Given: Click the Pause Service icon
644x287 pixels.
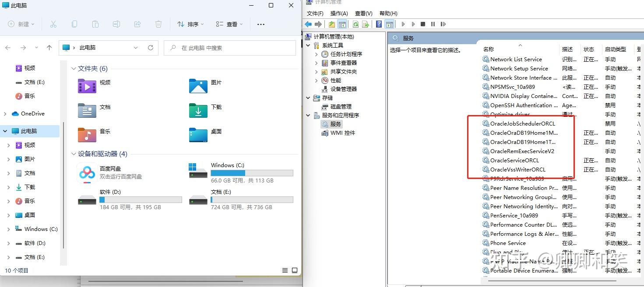Looking at the screenshot, I should [433, 24].
